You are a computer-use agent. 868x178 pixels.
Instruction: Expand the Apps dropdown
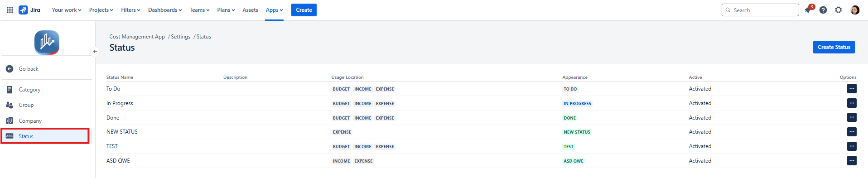point(275,10)
